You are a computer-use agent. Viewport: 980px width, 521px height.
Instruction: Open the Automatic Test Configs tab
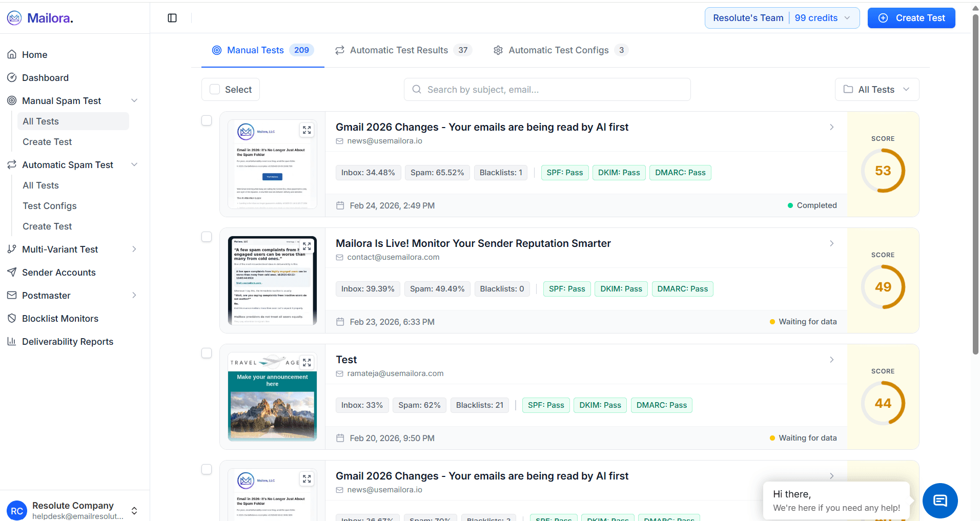(558, 50)
